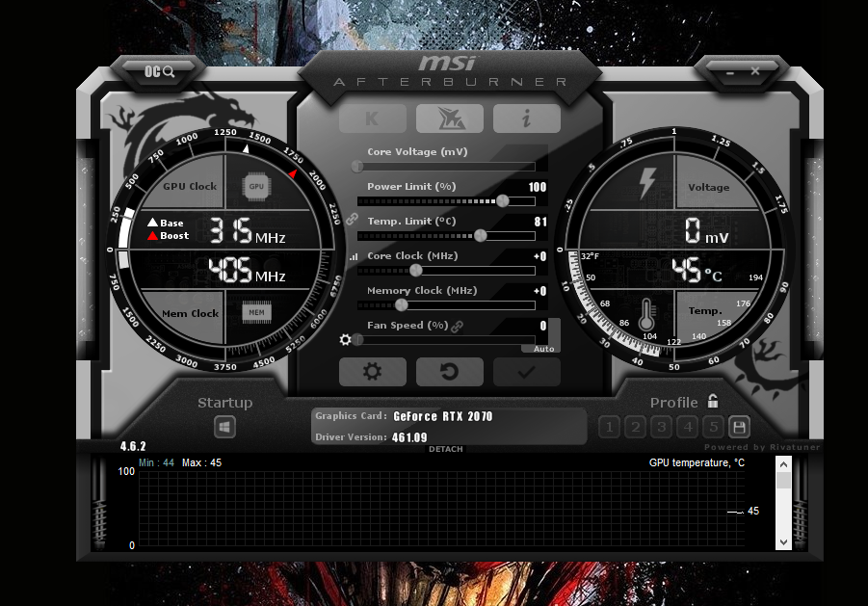Reset settings with the circular arrow button
Viewport: 868px width, 606px height.
tap(450, 371)
